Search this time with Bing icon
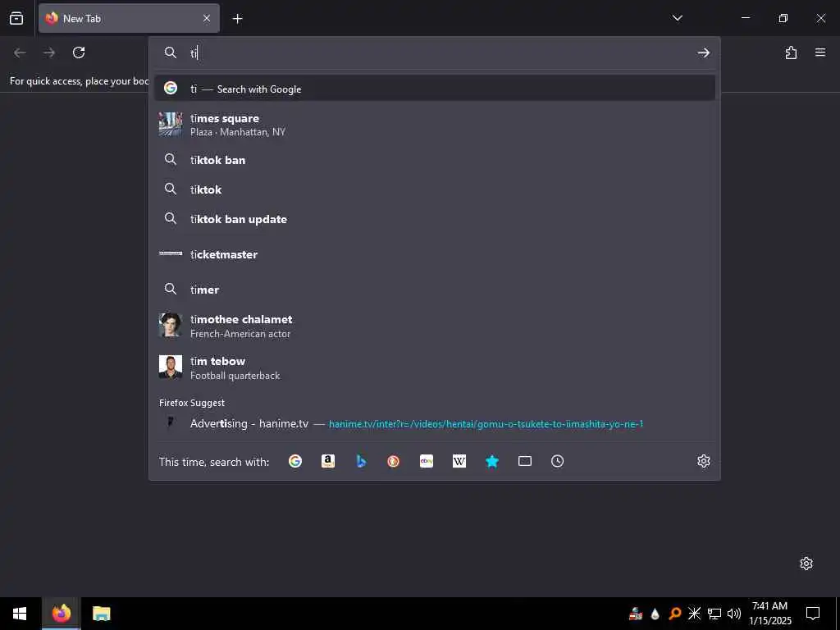Image resolution: width=840 pixels, height=630 pixels. [361, 461]
